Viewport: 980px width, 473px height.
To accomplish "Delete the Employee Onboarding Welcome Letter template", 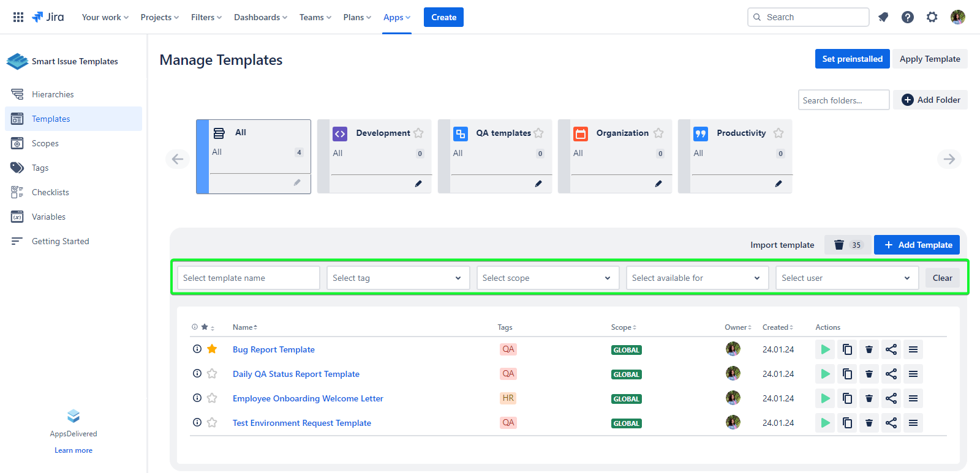I will tap(869, 398).
